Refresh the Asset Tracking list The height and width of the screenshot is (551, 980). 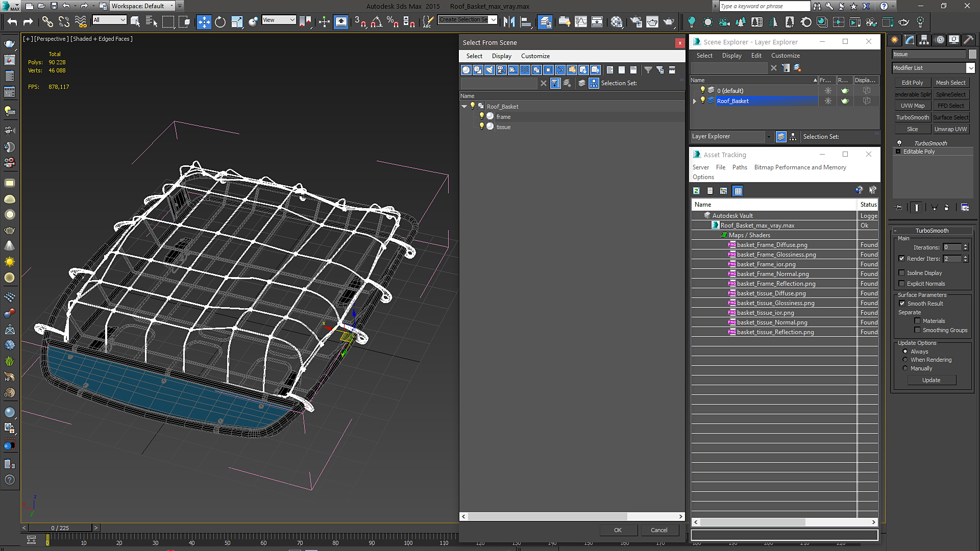coord(696,191)
